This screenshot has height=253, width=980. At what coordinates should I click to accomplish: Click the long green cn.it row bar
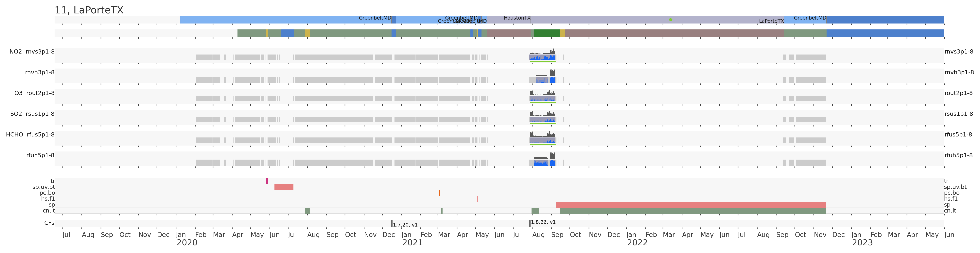pyautogui.click(x=692, y=211)
